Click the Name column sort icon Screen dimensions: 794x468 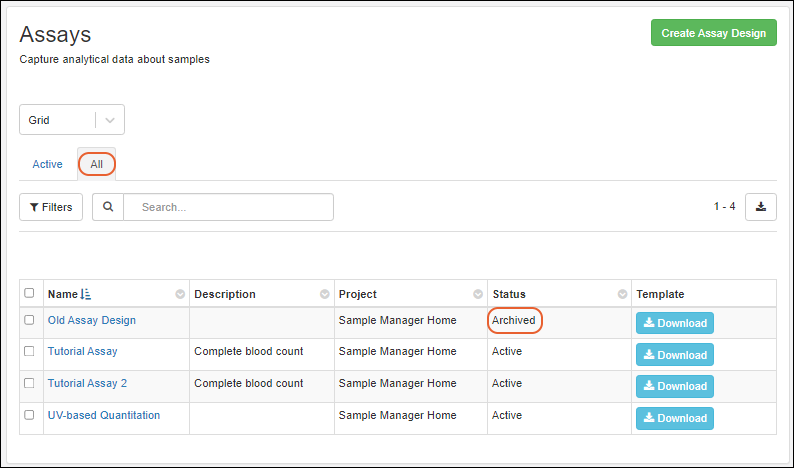85,294
